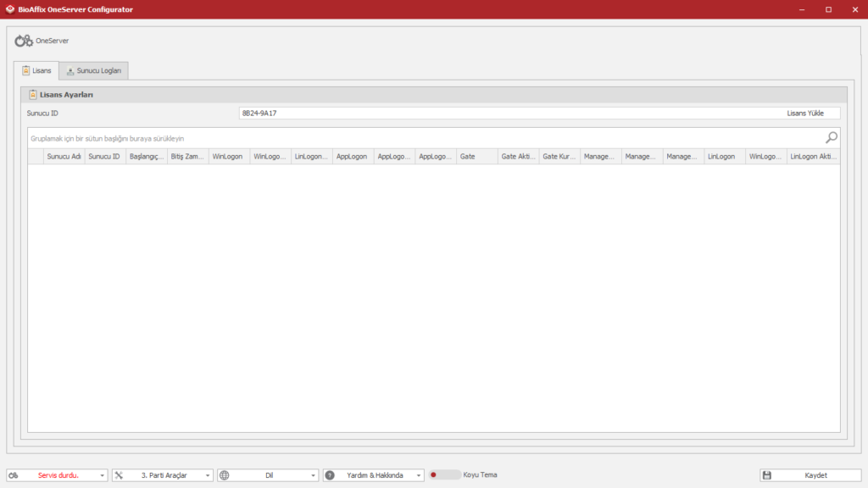Click the BioAffix app logo in title bar
868x488 pixels.
(10, 8)
